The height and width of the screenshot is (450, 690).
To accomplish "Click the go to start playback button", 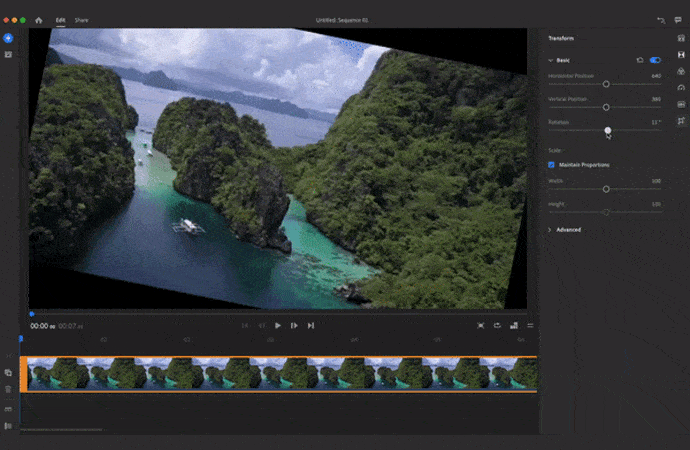I will click(245, 326).
